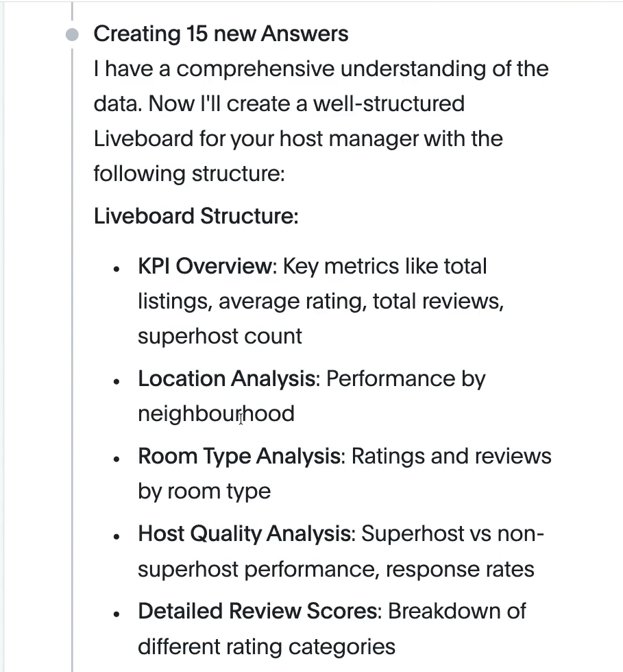
Task: Click the gray step dot beside Creating Answers
Action: [x=72, y=34]
